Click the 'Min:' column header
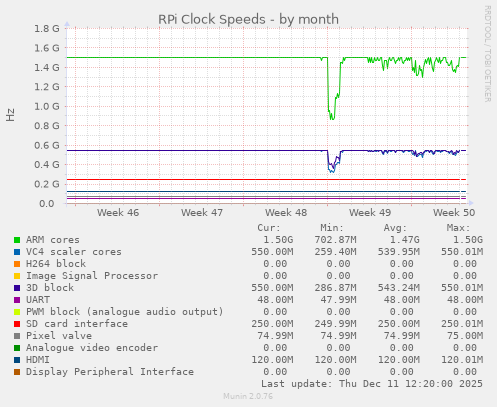This screenshot has width=497, height=407. [332, 228]
